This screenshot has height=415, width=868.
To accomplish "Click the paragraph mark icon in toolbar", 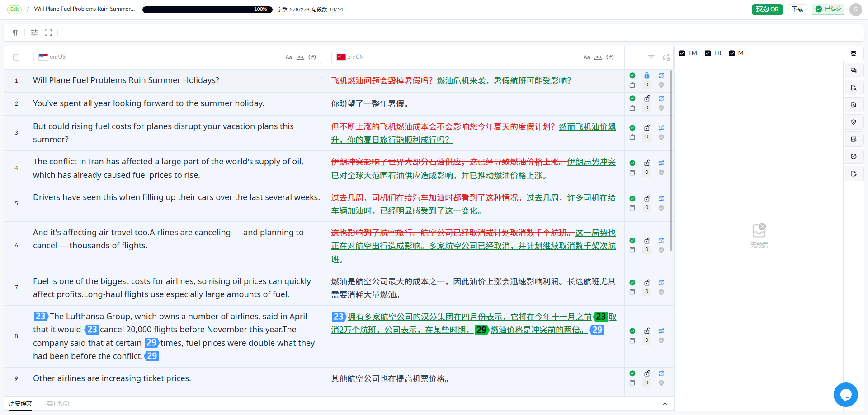I will [15, 33].
